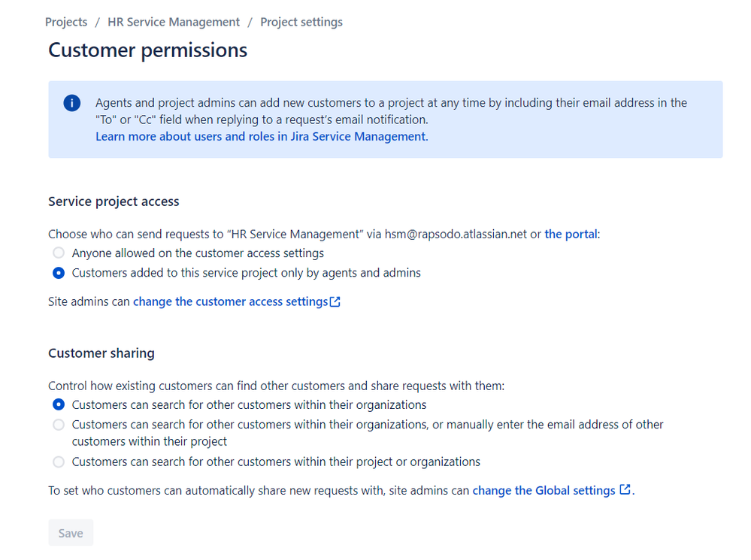Click the info icon in the blue banner

click(71, 103)
